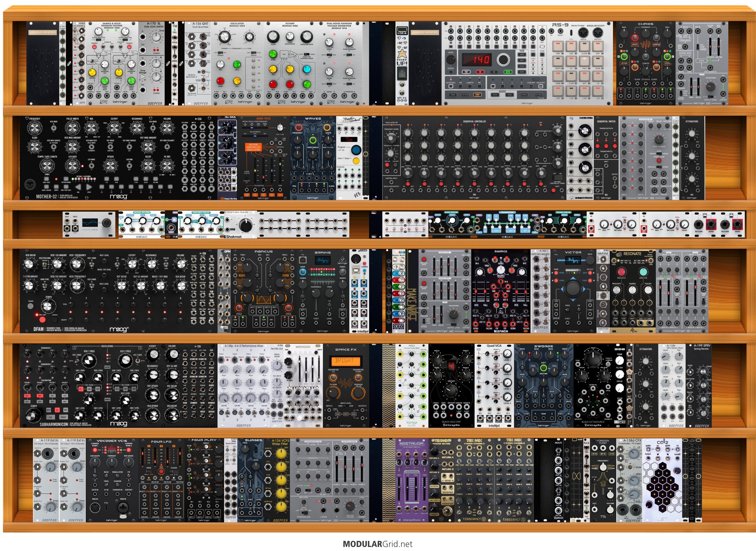This screenshot has width=756, height=551.
Task: Select the Behringer Four Play module
Action: point(204,480)
